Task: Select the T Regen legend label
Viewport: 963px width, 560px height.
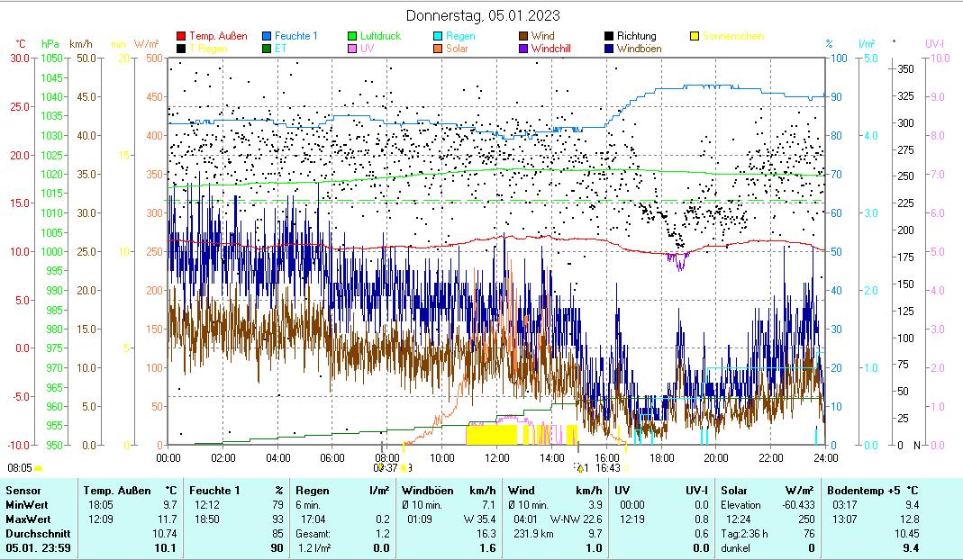Action: 208,49
